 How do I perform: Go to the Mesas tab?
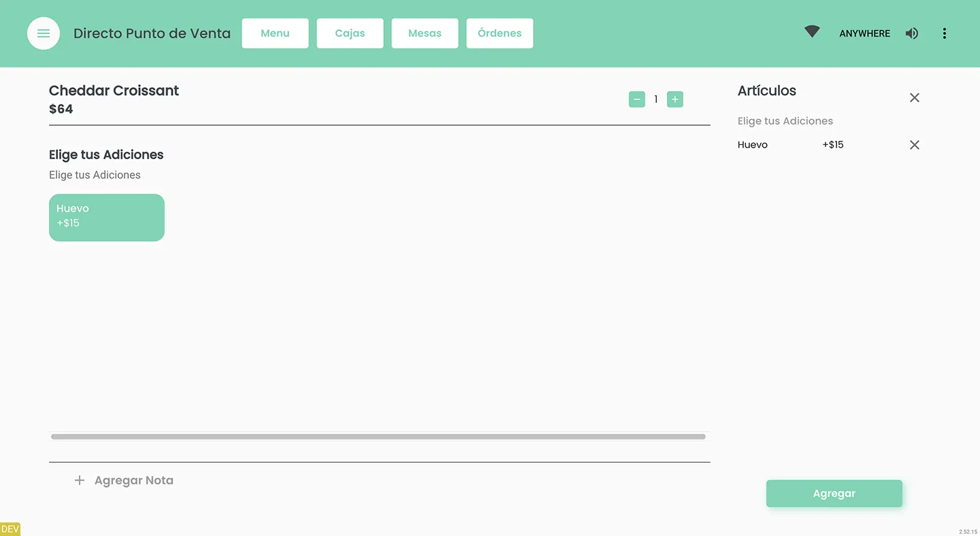tap(425, 33)
